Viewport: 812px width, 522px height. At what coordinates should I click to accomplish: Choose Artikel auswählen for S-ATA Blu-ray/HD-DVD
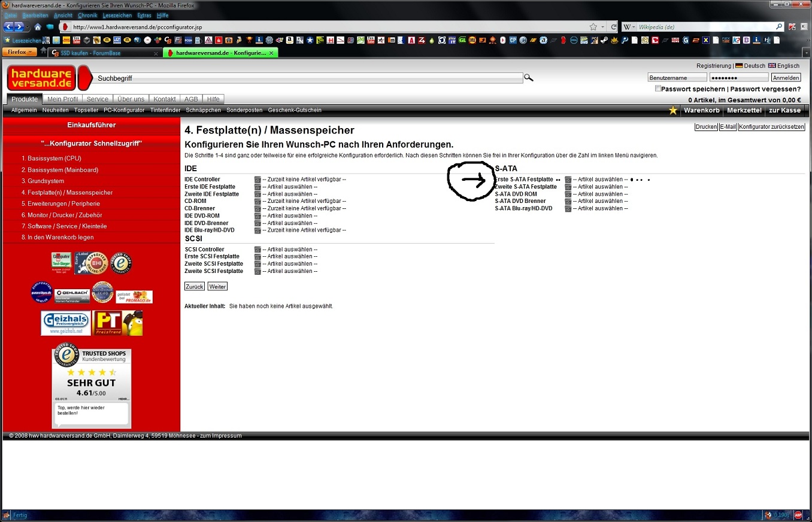[x=601, y=208]
